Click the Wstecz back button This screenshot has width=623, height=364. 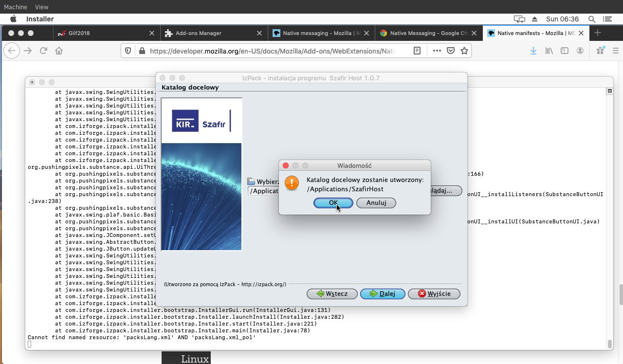pos(332,294)
